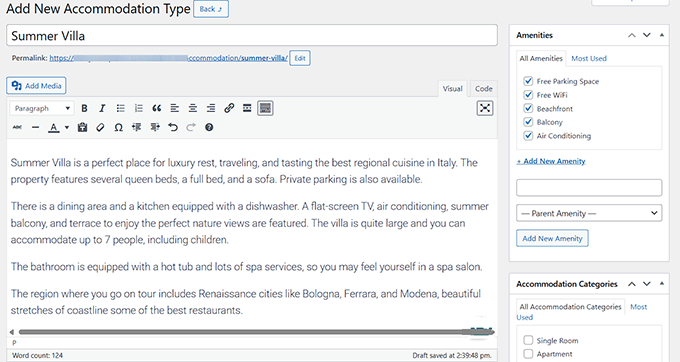Move Amenities panel up
Image resolution: width=680 pixels, height=362 pixels.
632,35
